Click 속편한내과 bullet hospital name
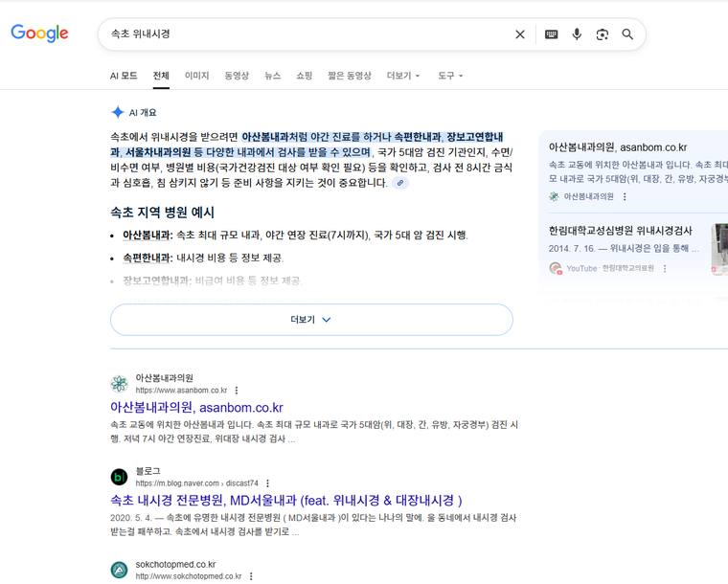Viewport: 728px width, 584px height. 148,258
